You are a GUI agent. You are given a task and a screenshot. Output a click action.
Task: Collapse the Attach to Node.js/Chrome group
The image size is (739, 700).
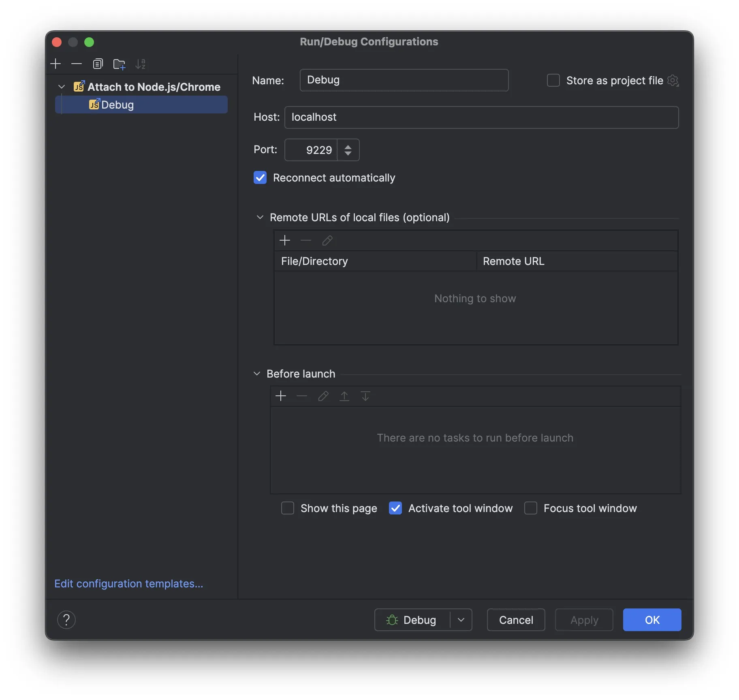[62, 87]
